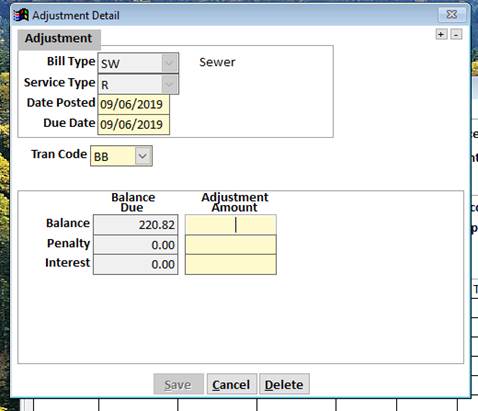Viewport: 478px width, 411px height.
Task: Focus the Penalty adjustment amount field
Action: [231, 245]
